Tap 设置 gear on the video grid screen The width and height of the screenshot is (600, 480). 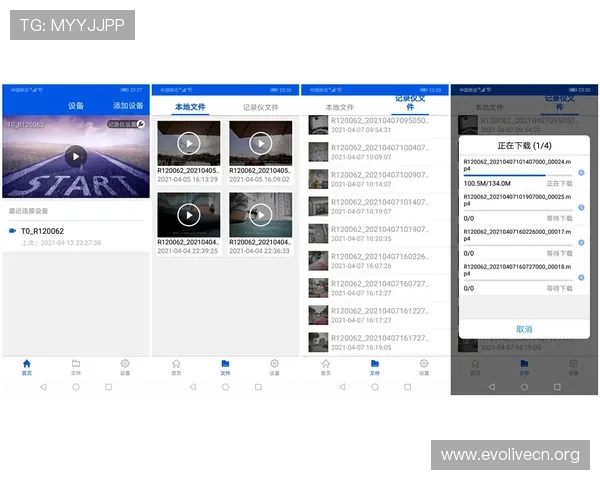click(x=274, y=367)
